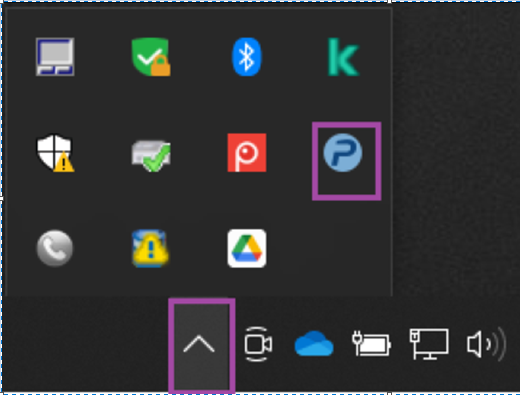Viewport: 520px width, 395px height.
Task: Open the red square P icon
Action: [247, 153]
